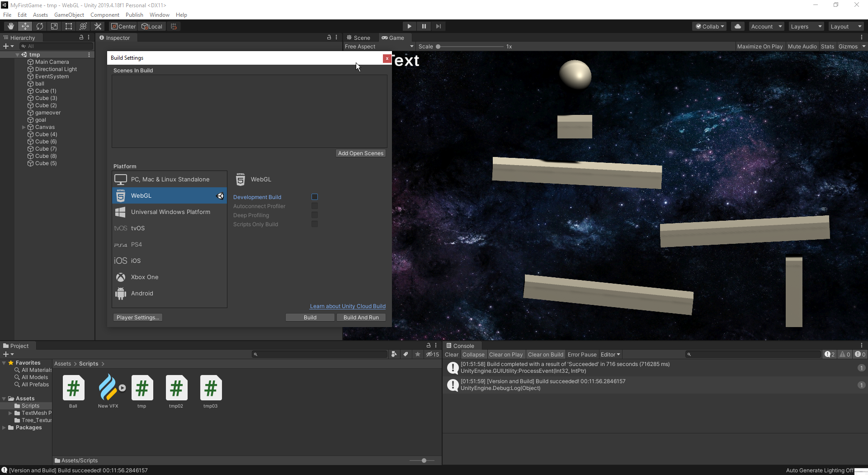Viewport: 868px width, 475px height.
Task: Open the GameObject menu
Action: pos(69,15)
